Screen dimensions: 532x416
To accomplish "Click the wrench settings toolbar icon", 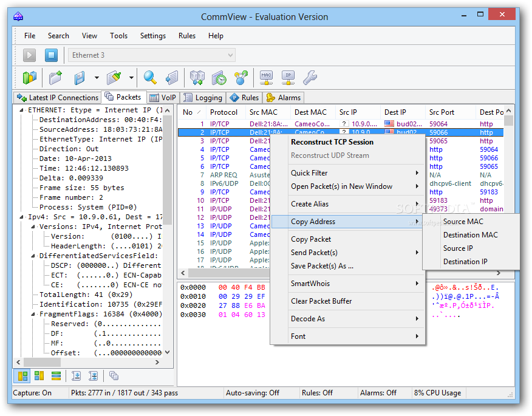I will pyautogui.click(x=310, y=78).
